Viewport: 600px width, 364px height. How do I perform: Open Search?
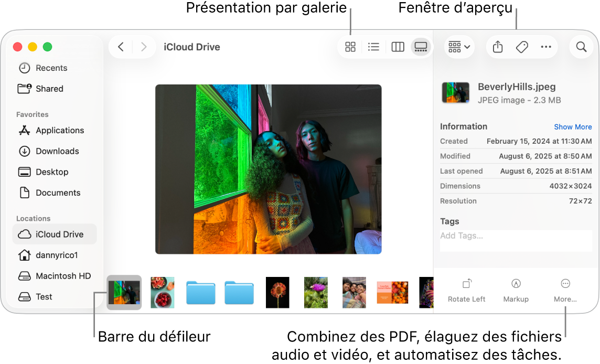581,47
